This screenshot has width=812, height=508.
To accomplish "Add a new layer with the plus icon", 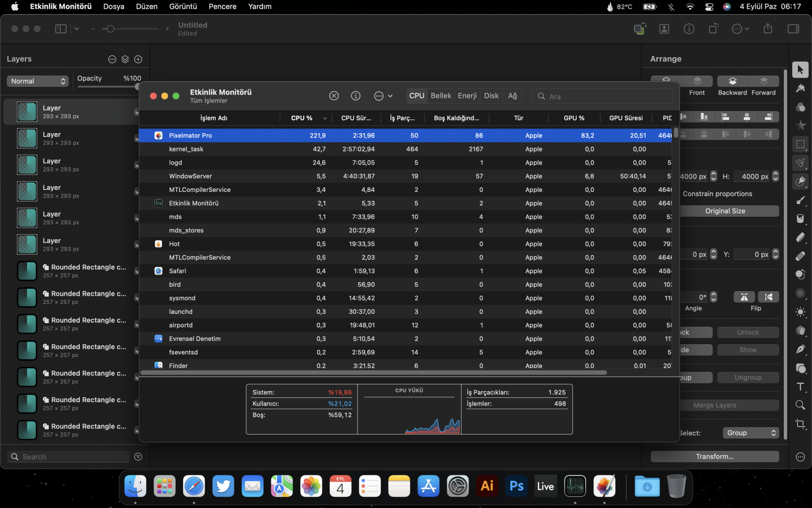I will coord(138,59).
